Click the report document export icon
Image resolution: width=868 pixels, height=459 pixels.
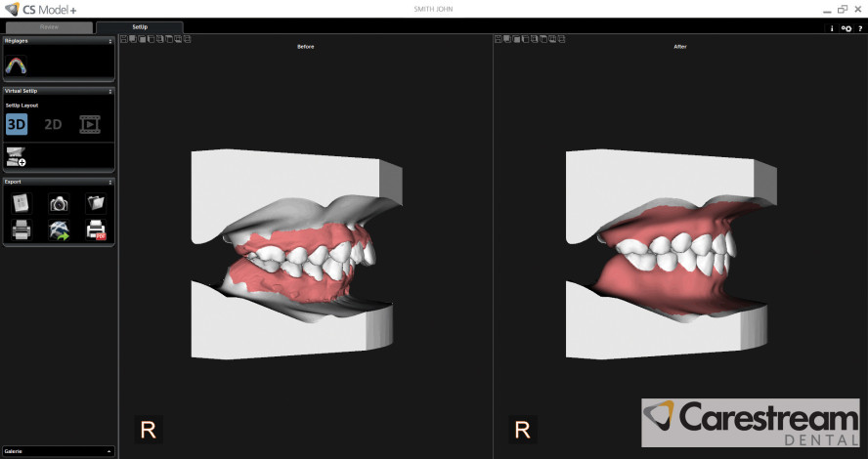point(22,203)
